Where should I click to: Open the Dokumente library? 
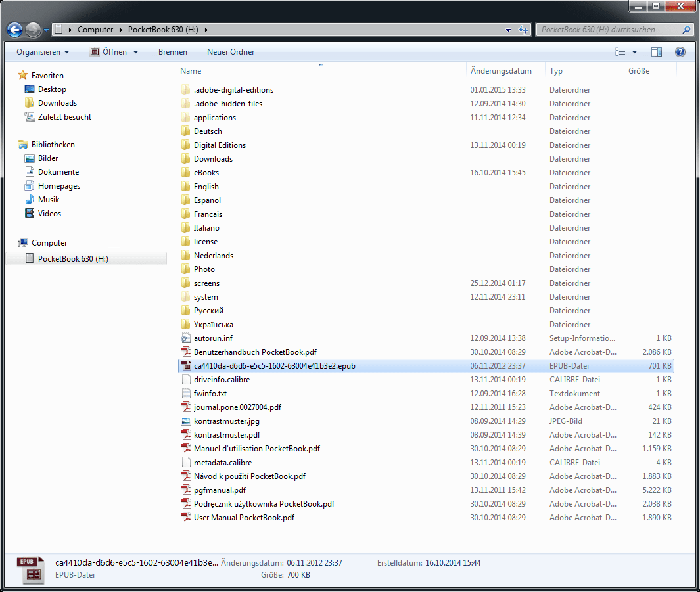point(52,172)
